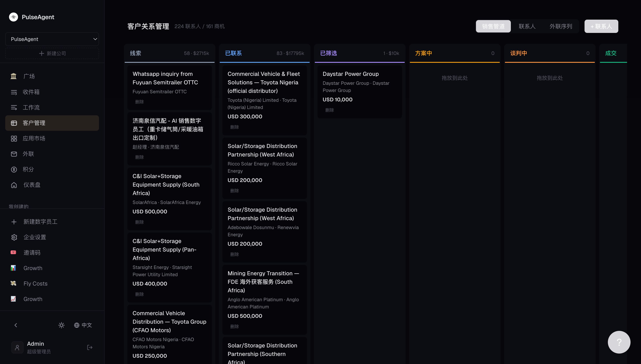The height and width of the screenshot is (364, 641).
Task: Open the 收件箱 inbox icon
Action: 14,92
